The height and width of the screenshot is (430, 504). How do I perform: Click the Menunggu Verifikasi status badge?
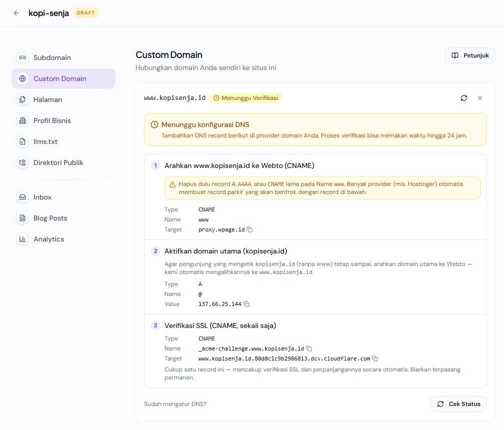pyautogui.click(x=246, y=98)
